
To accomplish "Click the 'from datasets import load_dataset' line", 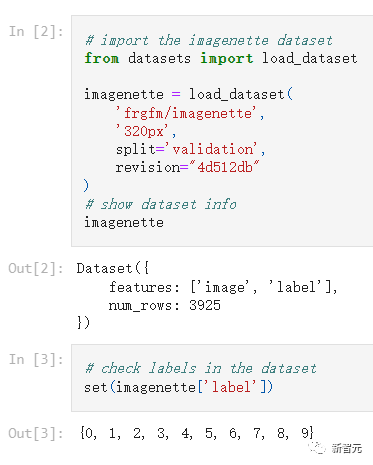I will pos(221,59).
